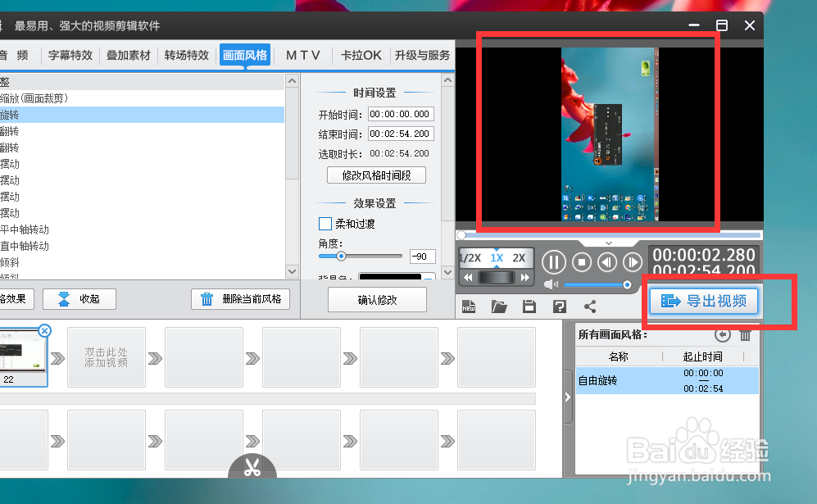817x504 pixels.
Task: Open the 卡拉OK tab
Action: [x=361, y=55]
